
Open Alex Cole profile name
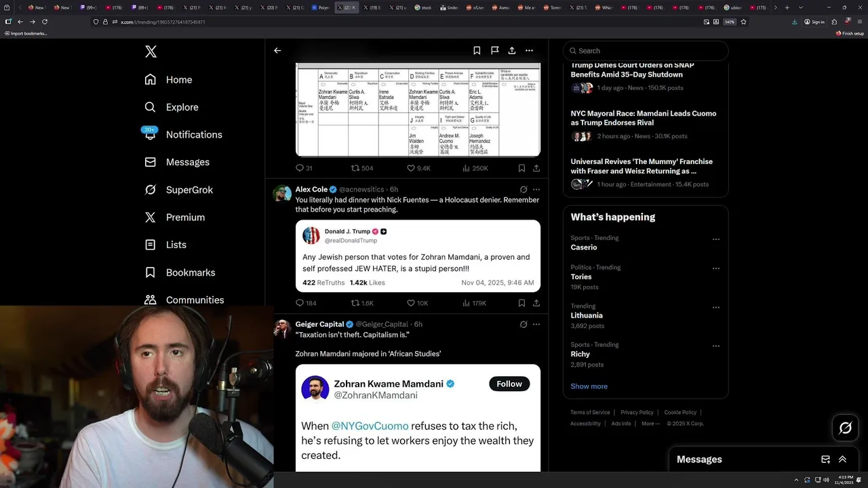311,190
